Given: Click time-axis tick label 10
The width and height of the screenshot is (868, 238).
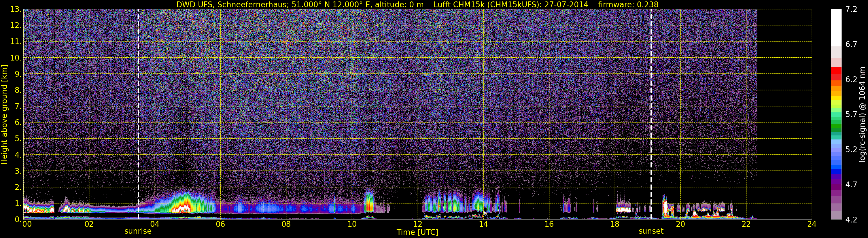Looking at the screenshot, I should click(352, 224).
